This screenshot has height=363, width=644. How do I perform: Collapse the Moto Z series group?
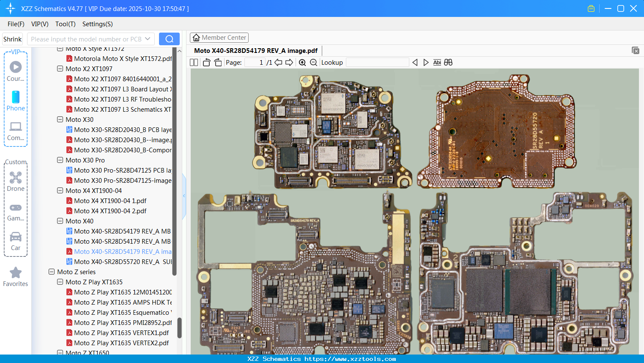52,272
